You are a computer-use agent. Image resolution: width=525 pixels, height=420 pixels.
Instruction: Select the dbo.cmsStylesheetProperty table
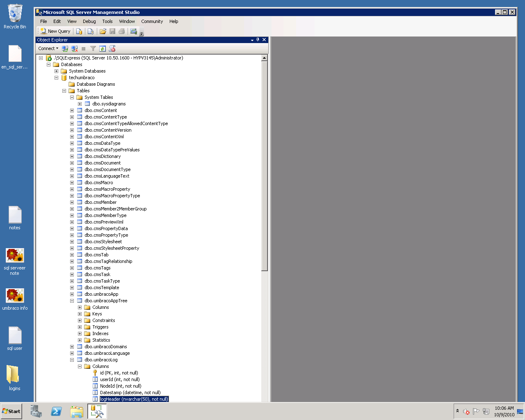pyautogui.click(x=112, y=248)
